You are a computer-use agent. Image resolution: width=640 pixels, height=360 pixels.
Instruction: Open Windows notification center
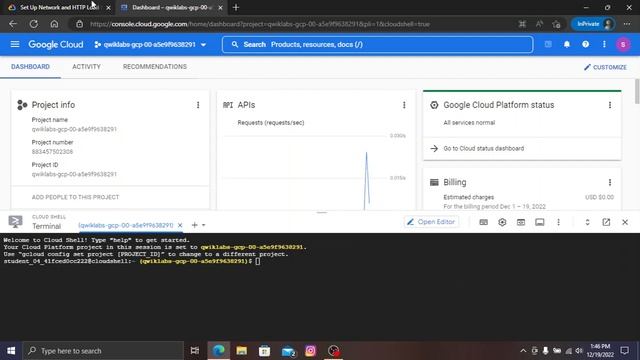point(624,351)
